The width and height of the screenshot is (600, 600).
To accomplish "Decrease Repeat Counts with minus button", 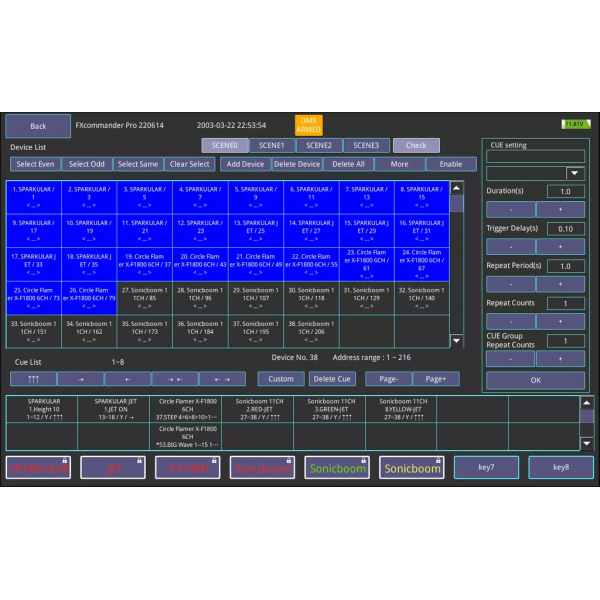I will coord(510,321).
